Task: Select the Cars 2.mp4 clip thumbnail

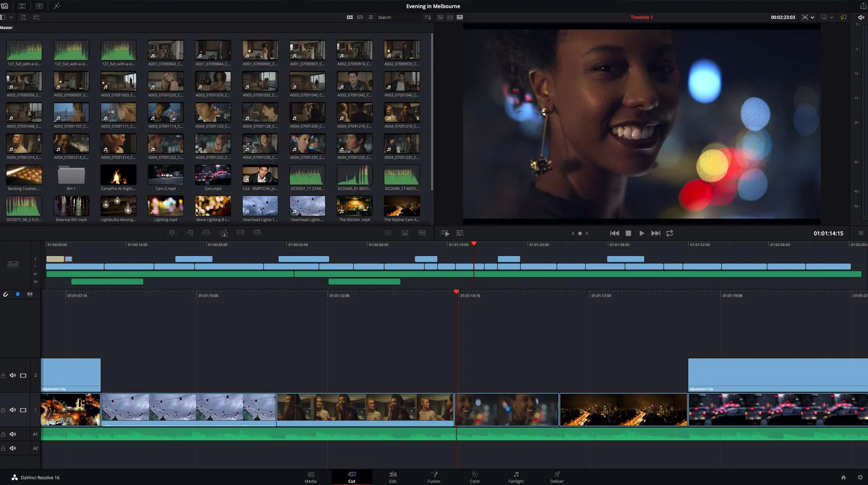Action: click(x=166, y=175)
